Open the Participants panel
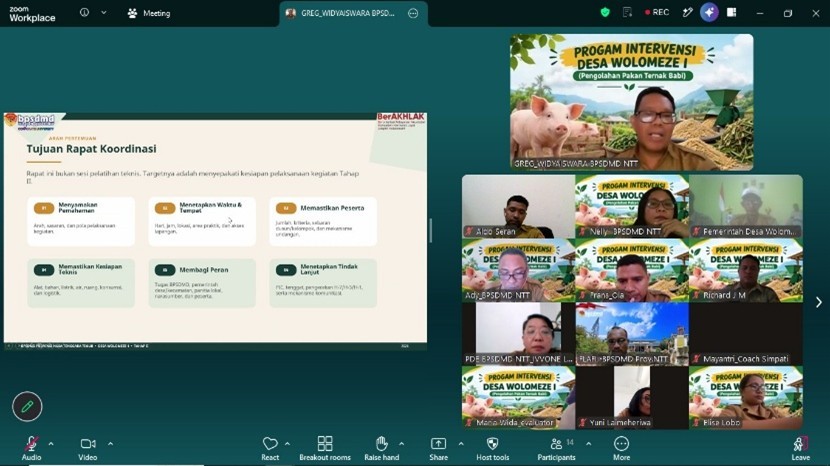 pos(556,448)
